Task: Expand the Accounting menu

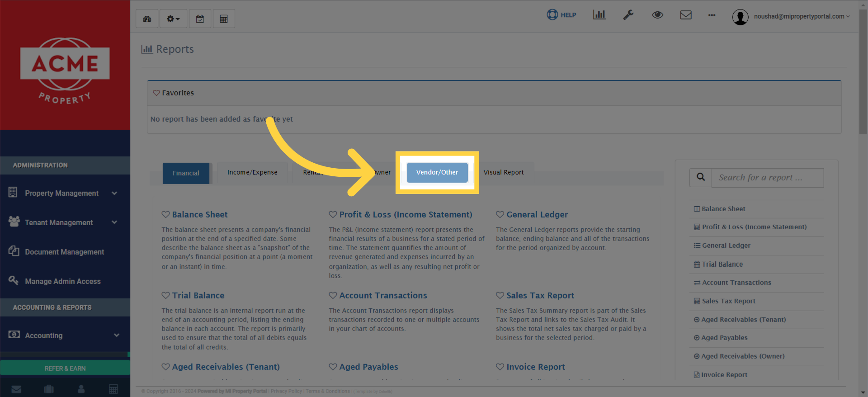Action: [65, 336]
